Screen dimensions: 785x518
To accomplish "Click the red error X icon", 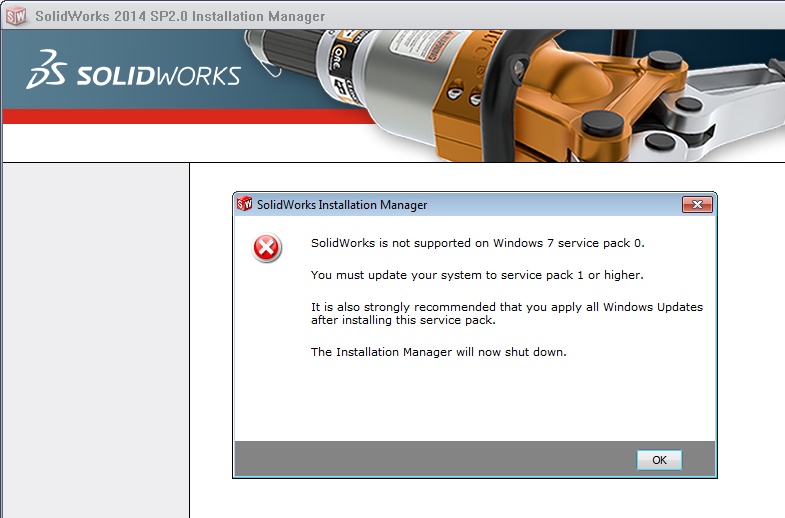I will tap(266, 248).
